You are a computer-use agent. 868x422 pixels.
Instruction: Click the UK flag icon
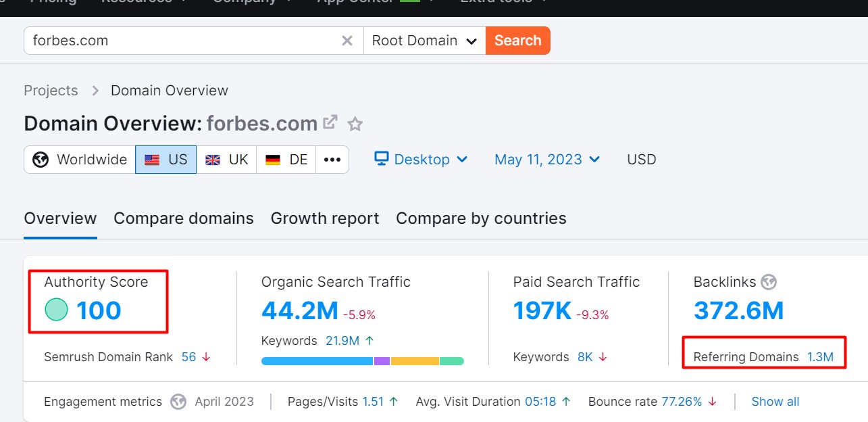point(213,160)
